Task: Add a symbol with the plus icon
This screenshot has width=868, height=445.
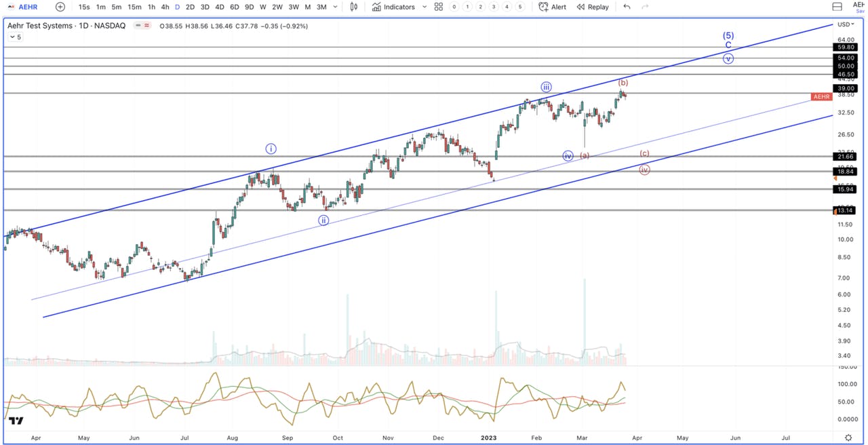Action: (60, 7)
